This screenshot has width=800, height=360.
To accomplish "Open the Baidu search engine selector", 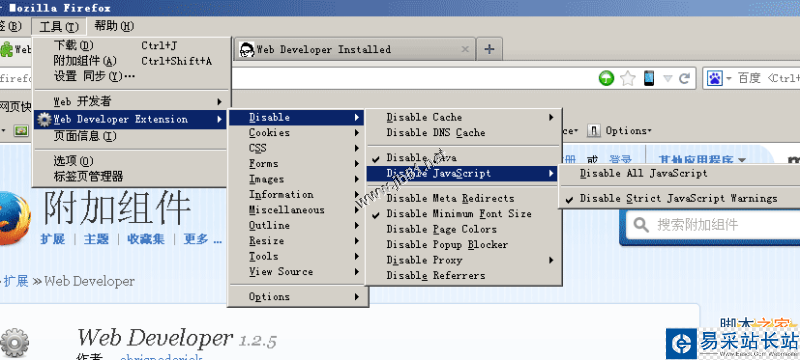I will (x=719, y=79).
